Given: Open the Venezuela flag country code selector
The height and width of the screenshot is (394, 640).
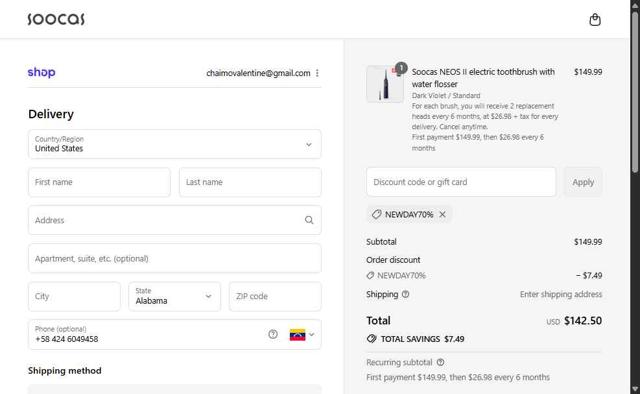Looking at the screenshot, I should 302,335.
